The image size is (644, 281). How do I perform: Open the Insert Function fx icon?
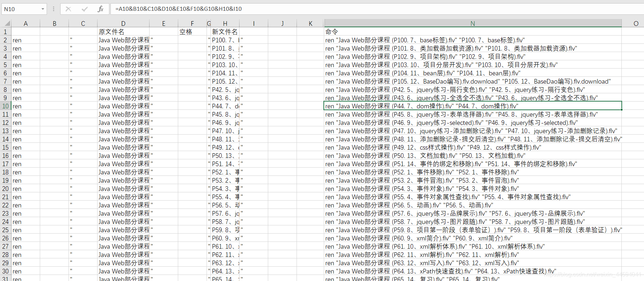[100, 9]
